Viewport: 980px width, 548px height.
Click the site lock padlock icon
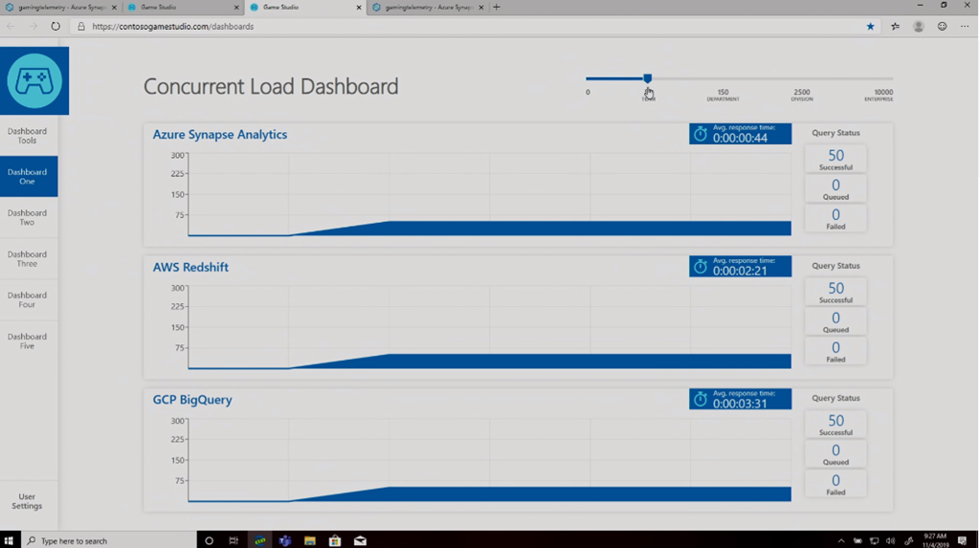coord(81,26)
